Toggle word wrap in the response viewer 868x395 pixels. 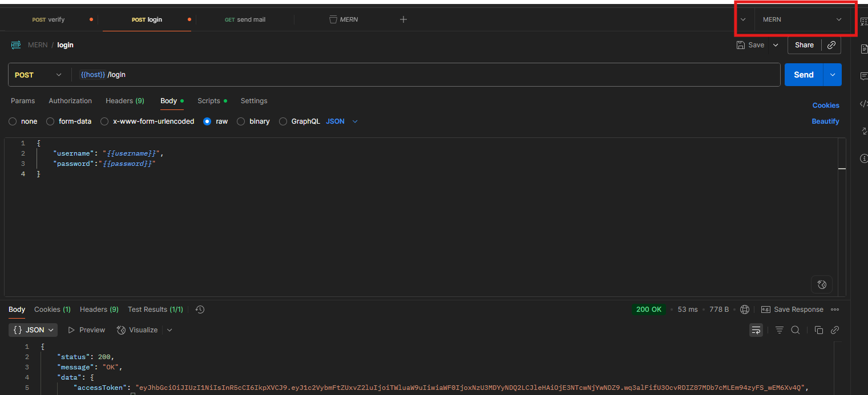point(756,330)
